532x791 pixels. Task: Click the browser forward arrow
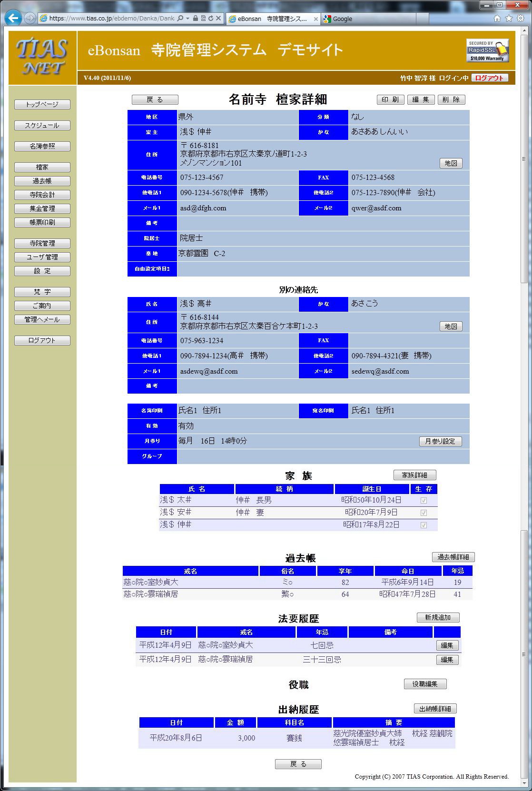coord(30,19)
